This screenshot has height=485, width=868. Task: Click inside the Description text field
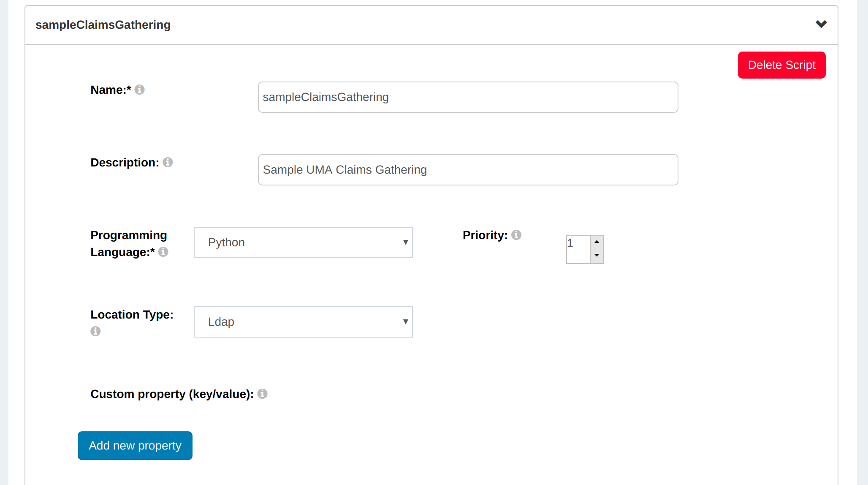click(x=468, y=169)
